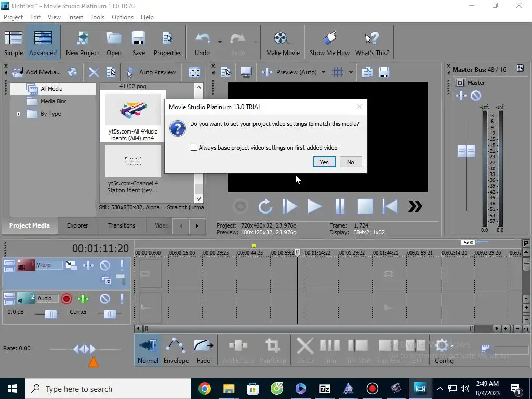
Task: Switch to Explorer tab
Action: click(x=77, y=225)
